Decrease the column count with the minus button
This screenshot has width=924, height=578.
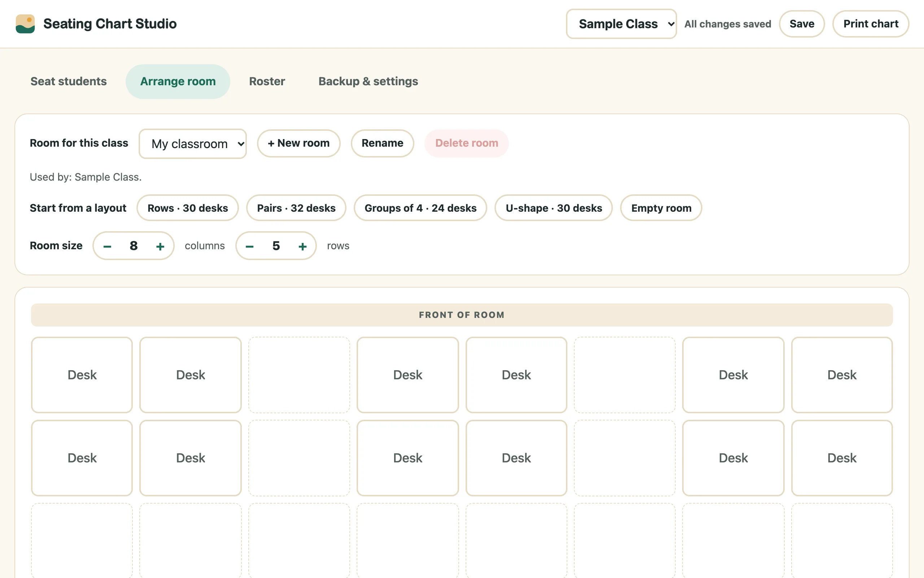tap(107, 246)
